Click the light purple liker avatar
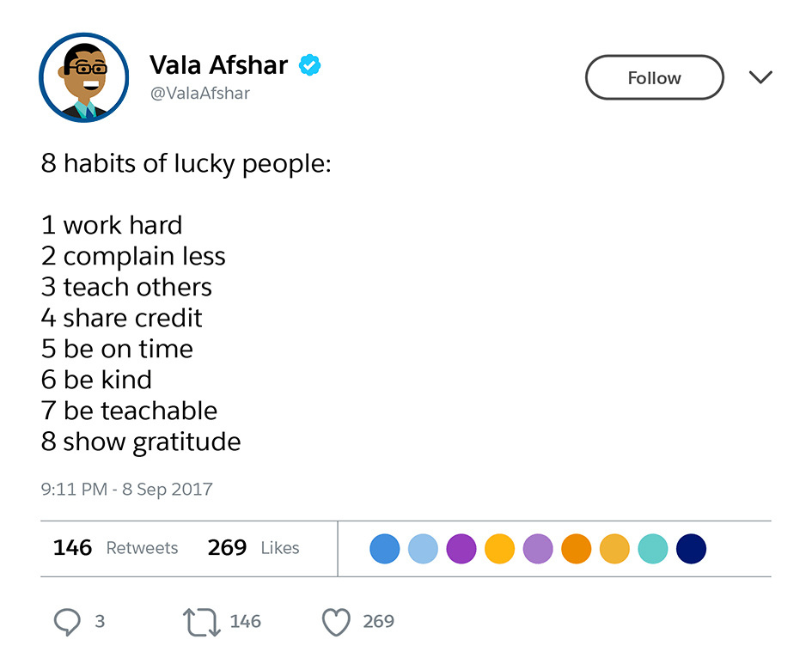812x670 pixels. tap(538, 549)
